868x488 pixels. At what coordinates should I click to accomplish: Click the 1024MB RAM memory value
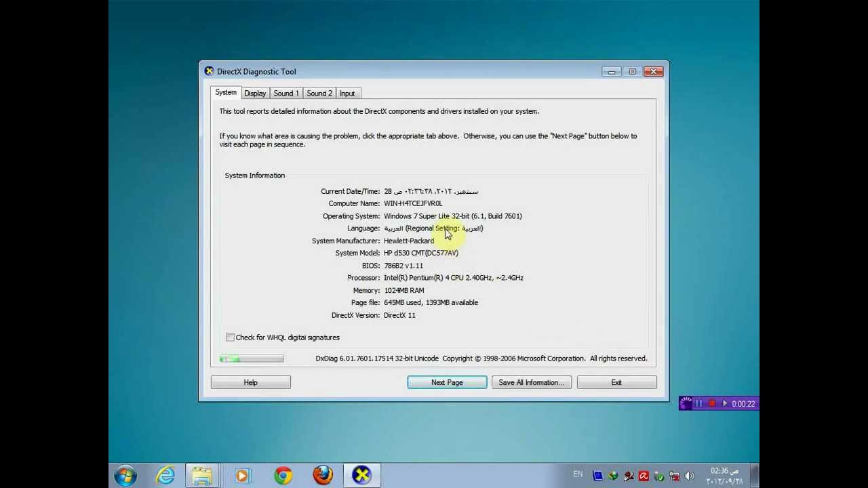[x=404, y=290]
